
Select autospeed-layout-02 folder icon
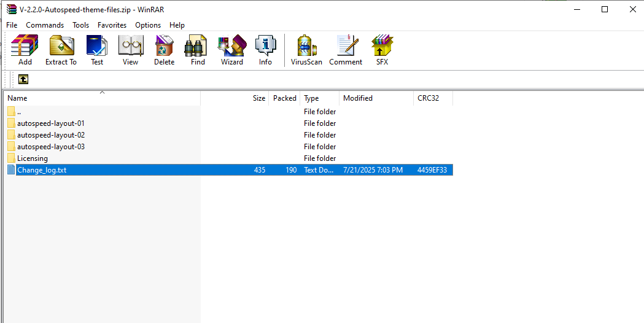tap(12, 135)
